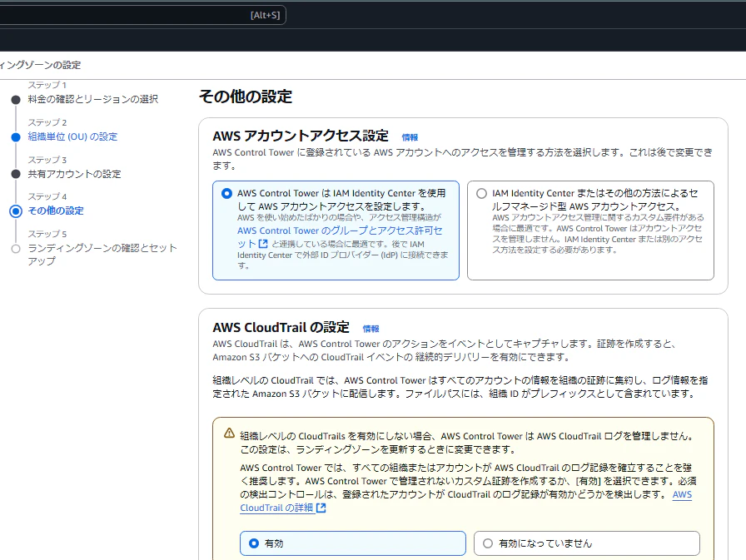This screenshot has height=560, width=746.
Task: Click the external link icon after アクセス許可セット
Action: [263, 244]
